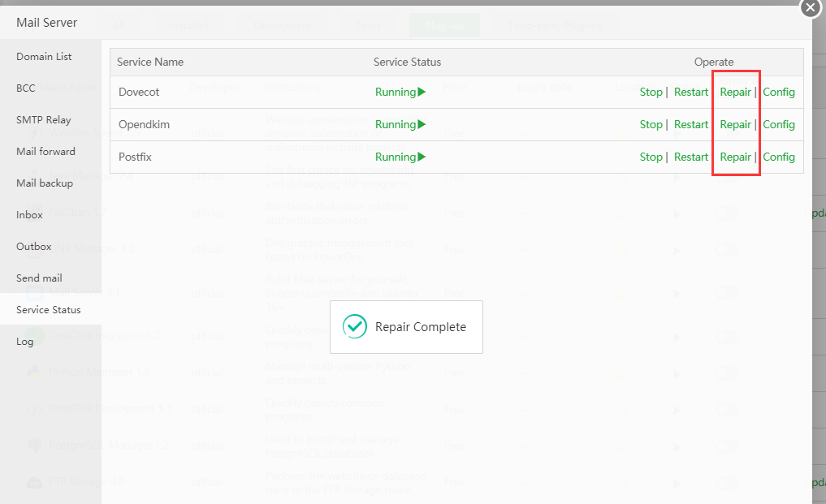Open the Outbox section
The width and height of the screenshot is (826, 504).
pyautogui.click(x=34, y=246)
